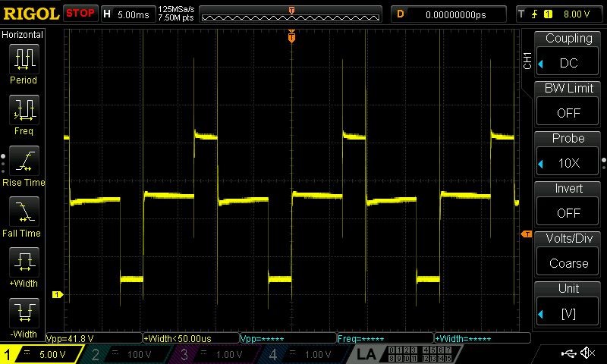Image resolution: width=607 pixels, height=364 pixels.
Task: Select the Period measurement icon
Action: [x=24, y=59]
